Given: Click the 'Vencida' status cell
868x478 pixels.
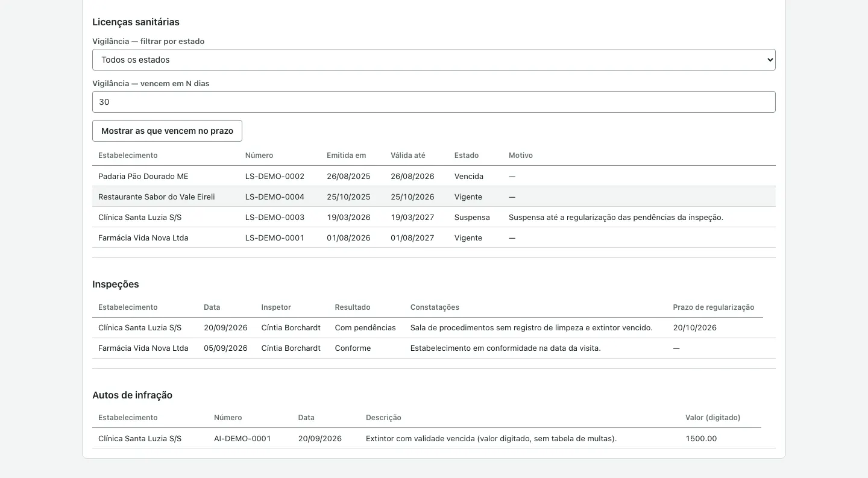Looking at the screenshot, I should pyautogui.click(x=468, y=177).
